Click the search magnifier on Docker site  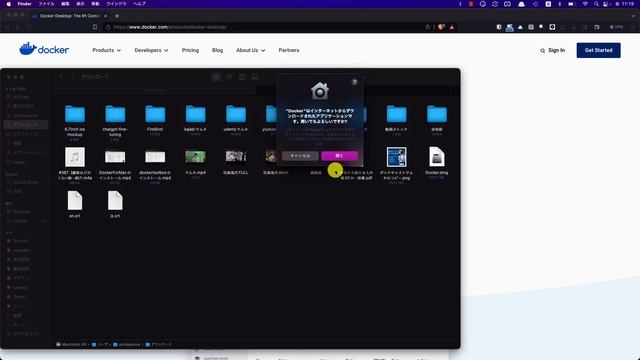tap(542, 51)
